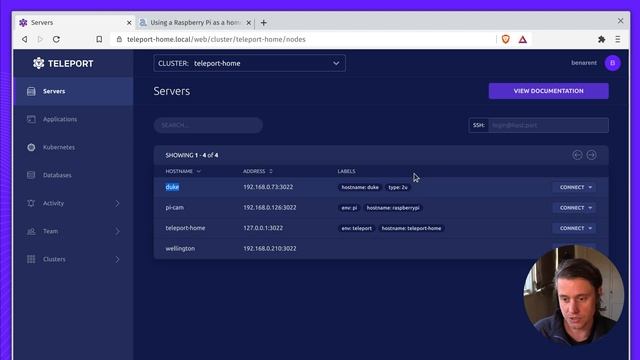The height and width of the screenshot is (360, 640).
Task: Click the 'hostname: duke' label
Action: pos(360,187)
